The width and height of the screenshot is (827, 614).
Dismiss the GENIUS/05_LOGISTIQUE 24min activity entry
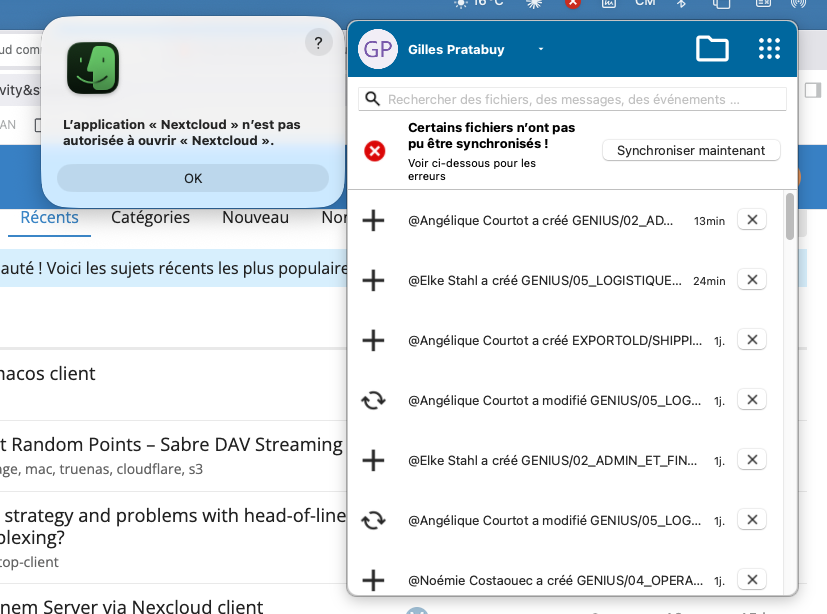[x=752, y=280]
